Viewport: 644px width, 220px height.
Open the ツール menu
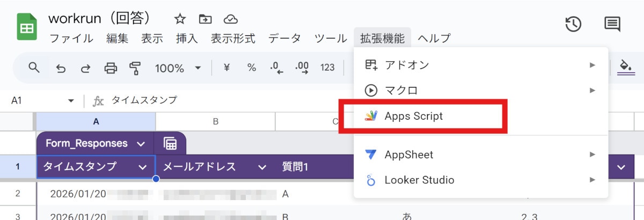[x=331, y=39]
